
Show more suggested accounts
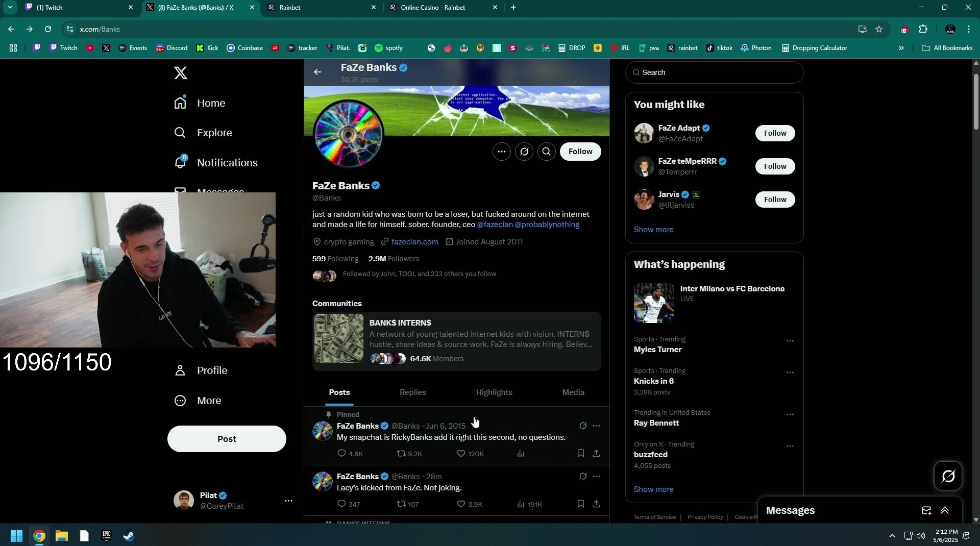click(x=653, y=230)
